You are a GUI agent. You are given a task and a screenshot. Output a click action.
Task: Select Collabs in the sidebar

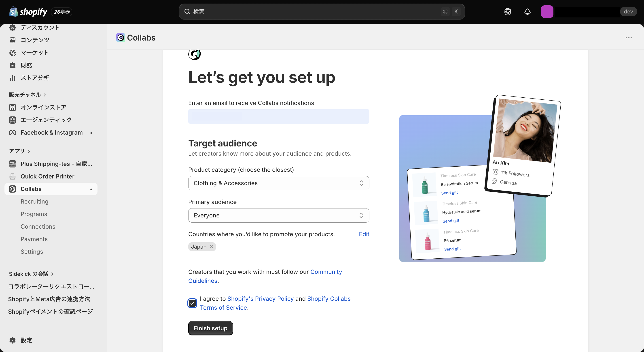51,189
